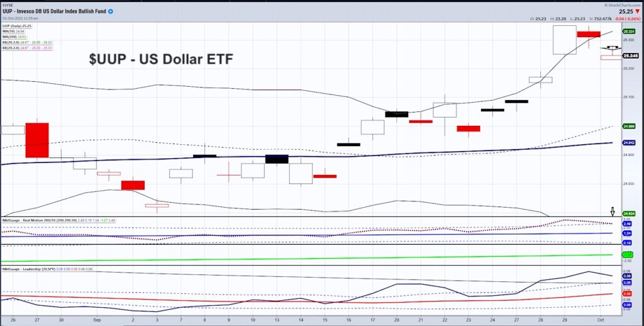Open the MA(200) 24.63 legend entry
Image resolution: width=644 pixels, height=326 pixels.
(x=15, y=37)
